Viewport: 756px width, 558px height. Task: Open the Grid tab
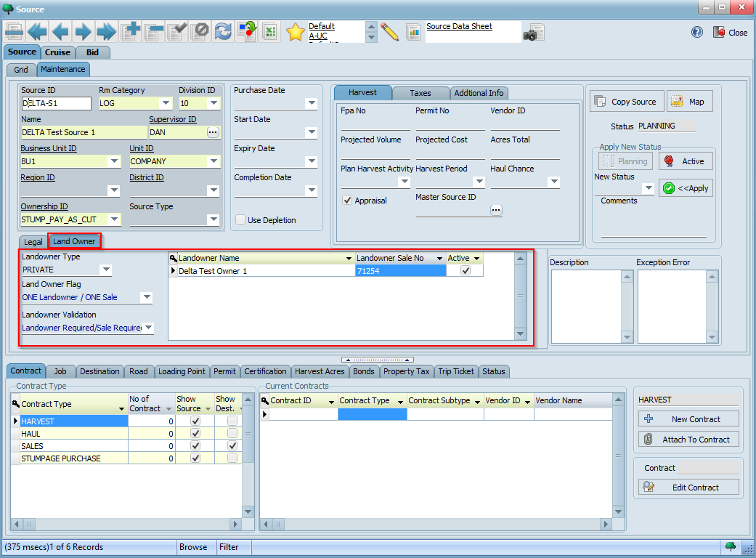click(x=21, y=70)
